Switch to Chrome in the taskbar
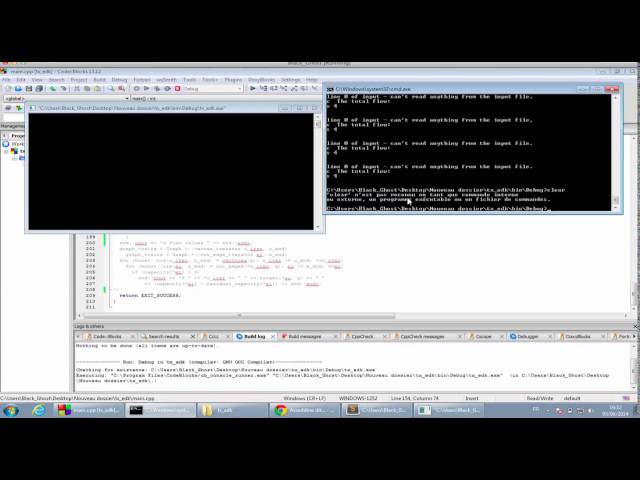 (x=304, y=410)
